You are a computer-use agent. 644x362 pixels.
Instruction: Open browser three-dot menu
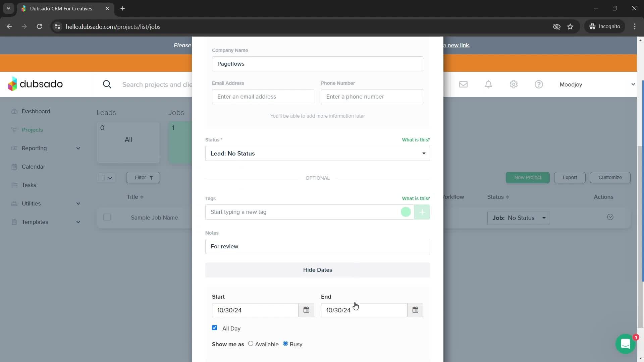635,26
